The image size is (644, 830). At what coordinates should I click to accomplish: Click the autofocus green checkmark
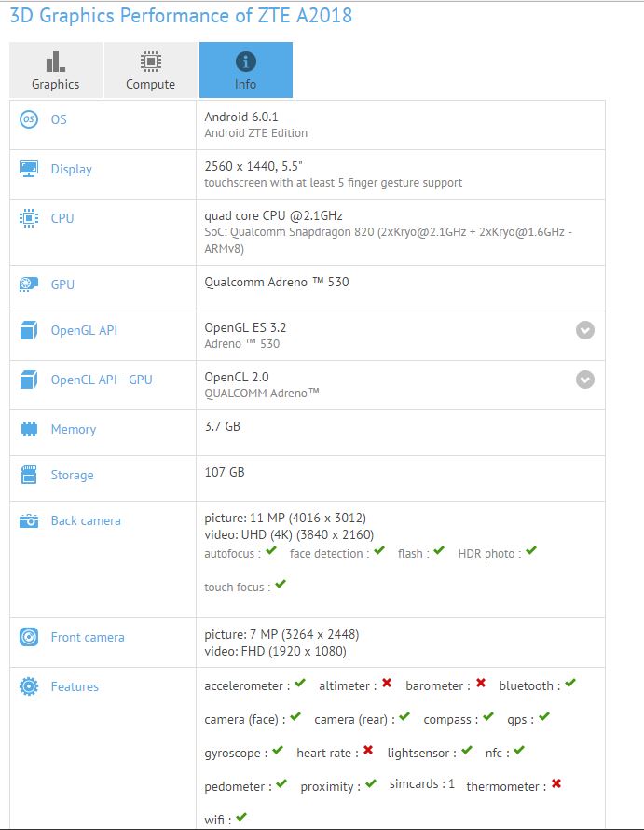click(x=271, y=551)
